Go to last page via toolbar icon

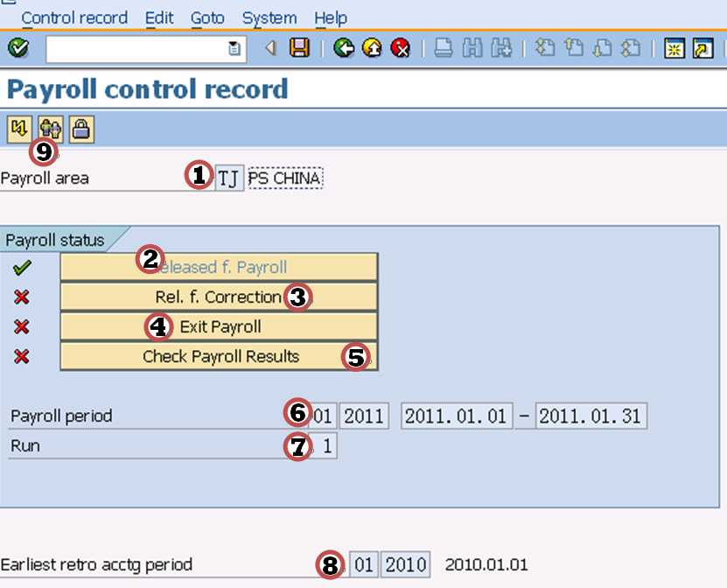coord(631,48)
